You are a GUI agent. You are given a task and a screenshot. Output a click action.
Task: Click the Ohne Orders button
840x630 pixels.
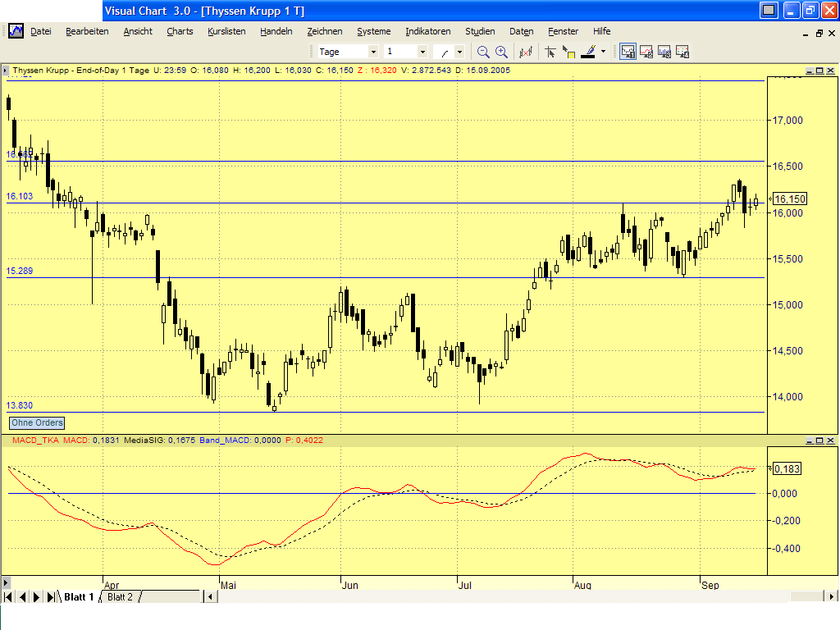(36, 422)
